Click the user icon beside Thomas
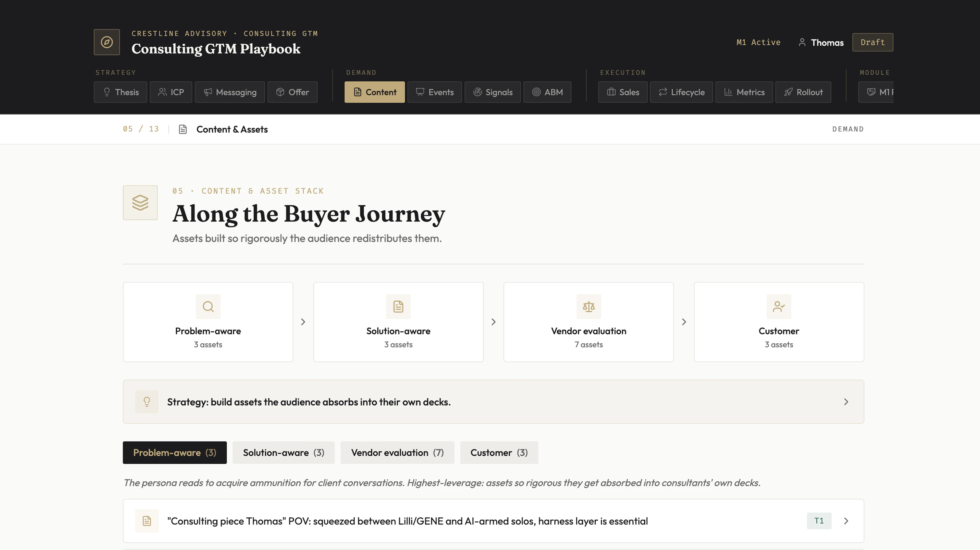Screen dimensions: 980x550 click(802, 42)
